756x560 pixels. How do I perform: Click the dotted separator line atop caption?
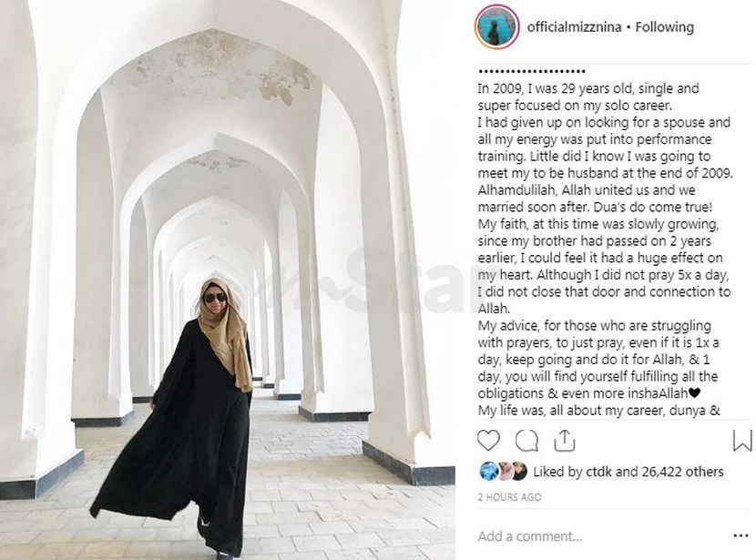click(531, 71)
